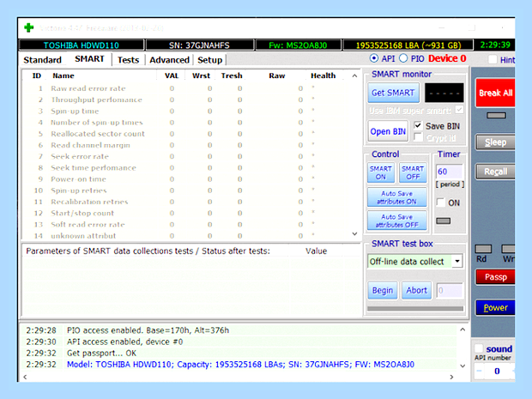Click the blue Power button
The width and height of the screenshot is (532, 399).
point(495,308)
